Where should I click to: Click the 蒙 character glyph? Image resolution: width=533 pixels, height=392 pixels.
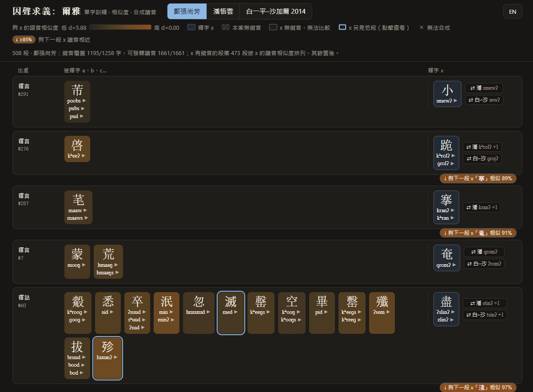pos(77,253)
